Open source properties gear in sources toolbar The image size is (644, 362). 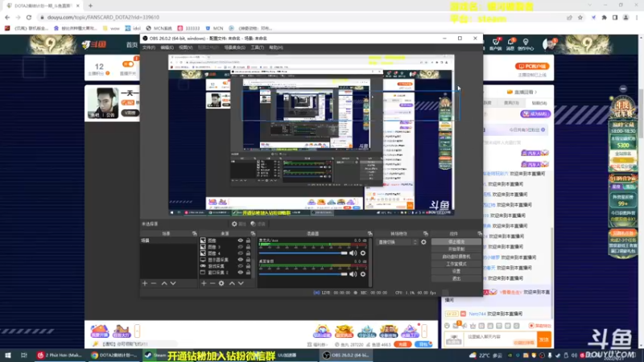221,283
